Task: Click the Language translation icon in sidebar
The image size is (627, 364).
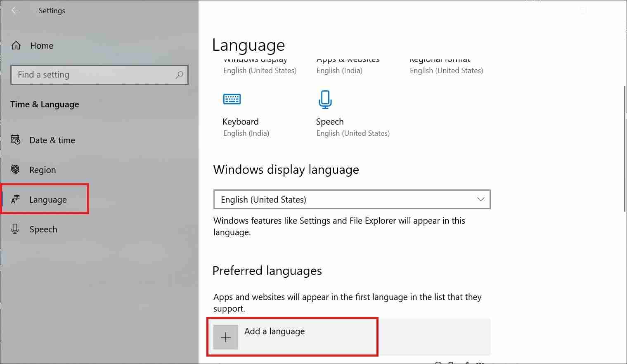Action: pyautogui.click(x=15, y=199)
